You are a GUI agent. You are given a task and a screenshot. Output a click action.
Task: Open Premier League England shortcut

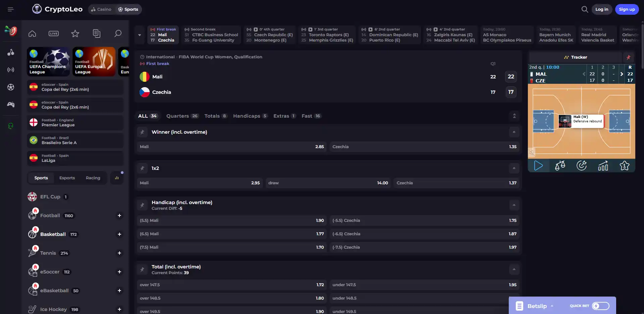75,123
